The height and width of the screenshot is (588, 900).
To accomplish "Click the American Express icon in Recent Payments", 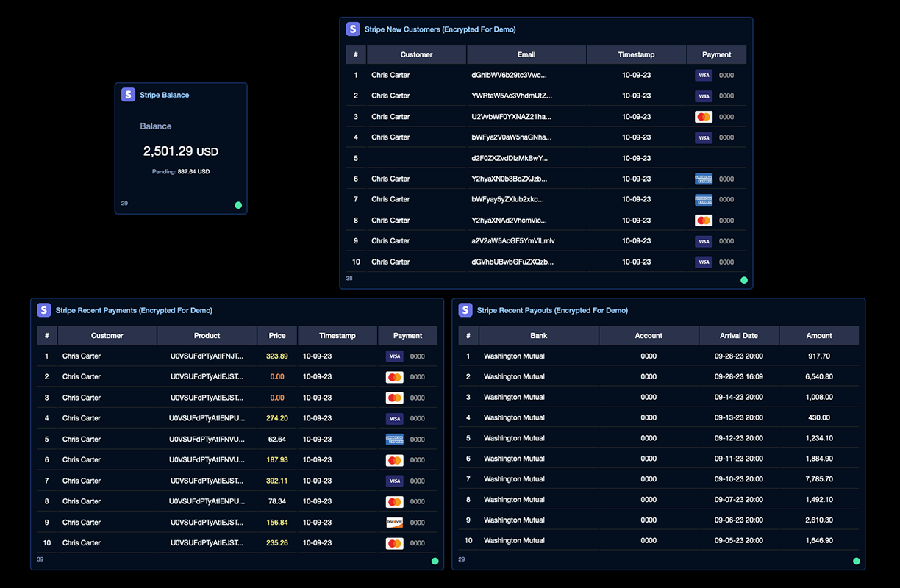I will 395,440.
